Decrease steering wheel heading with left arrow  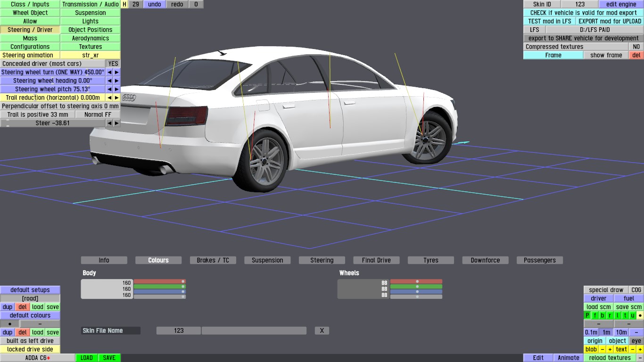109,81
